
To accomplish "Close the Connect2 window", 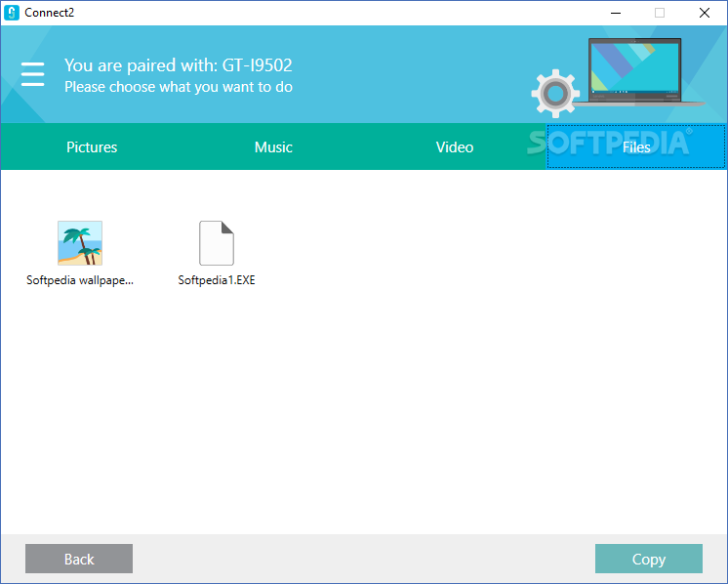I will pyautogui.click(x=705, y=13).
